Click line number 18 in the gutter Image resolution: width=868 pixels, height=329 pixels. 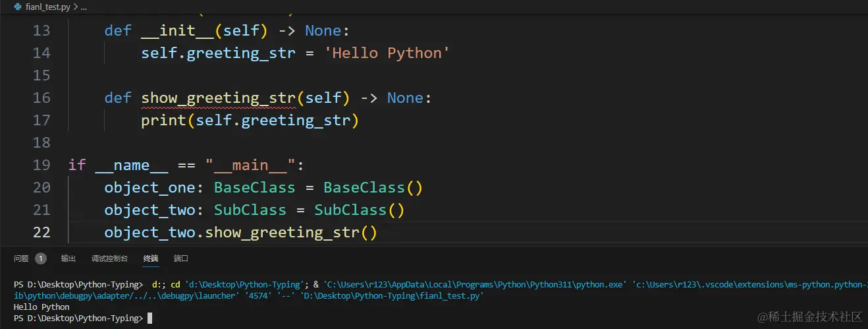[41, 142]
